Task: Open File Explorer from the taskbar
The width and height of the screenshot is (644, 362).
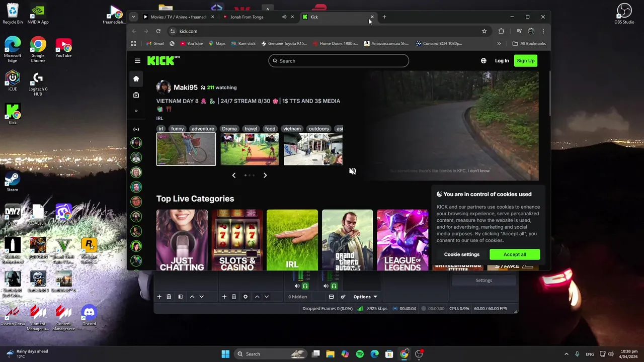Action: 330,354
